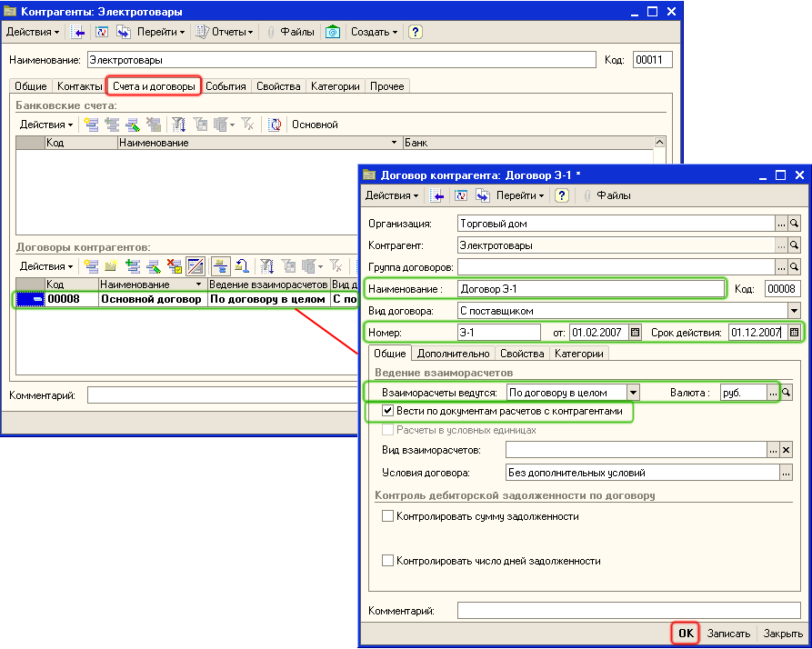Click ellipsis button of Условия договора field
The height and width of the screenshot is (649, 812).
tap(787, 472)
